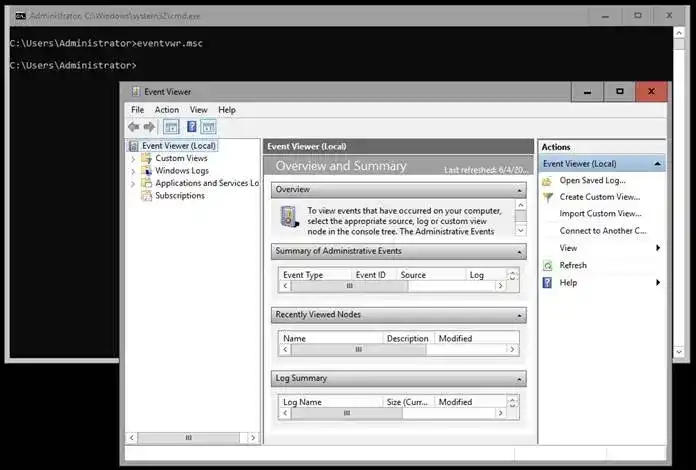Click right scroll arrow of console tree
Image resolution: width=696 pixels, height=470 pixels.
coord(253,438)
